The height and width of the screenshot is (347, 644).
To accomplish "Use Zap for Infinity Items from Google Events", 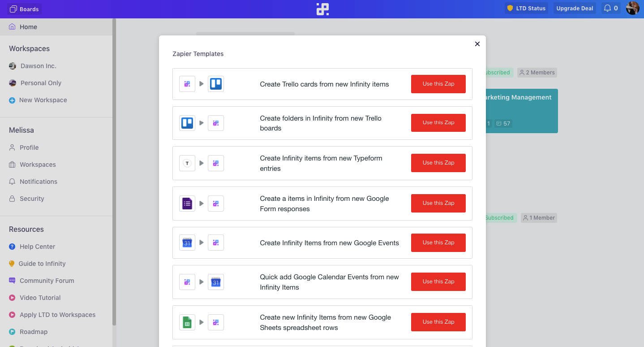I will coord(438,243).
